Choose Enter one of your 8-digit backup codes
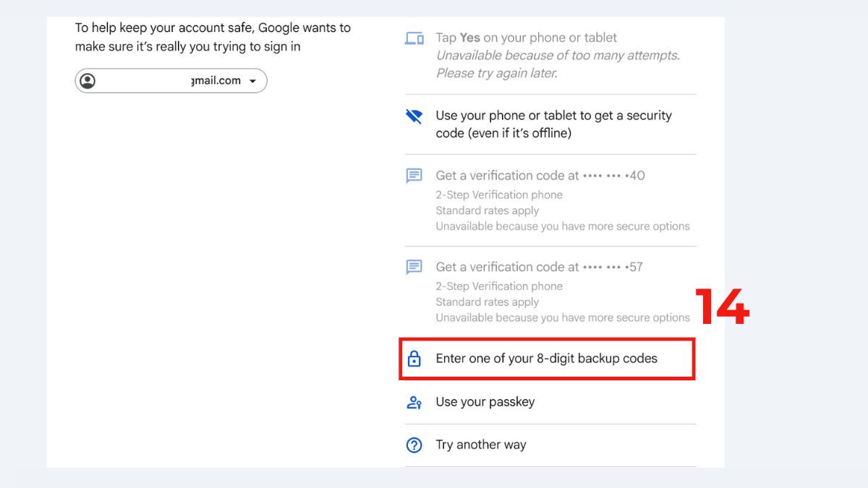 pos(546,358)
